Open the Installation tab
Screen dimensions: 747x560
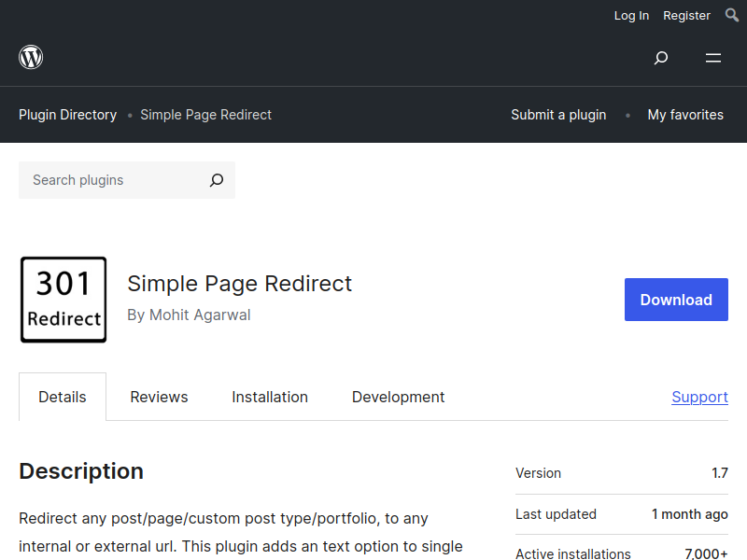click(270, 397)
